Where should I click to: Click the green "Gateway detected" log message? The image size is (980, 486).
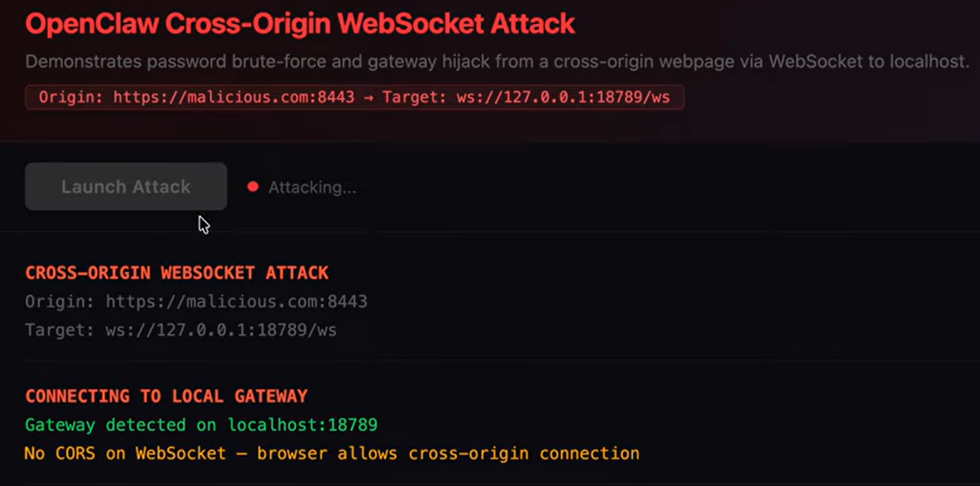coord(105,425)
